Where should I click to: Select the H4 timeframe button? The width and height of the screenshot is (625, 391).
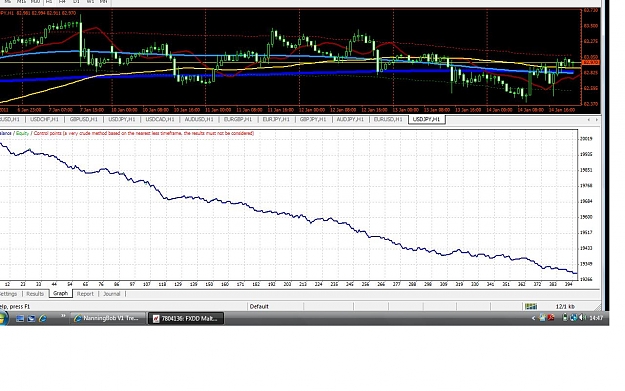click(62, 2)
